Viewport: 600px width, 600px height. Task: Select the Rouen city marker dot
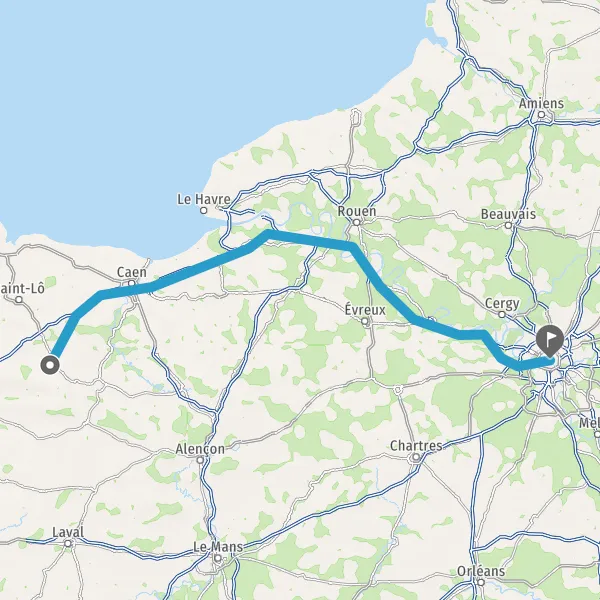[356, 222]
